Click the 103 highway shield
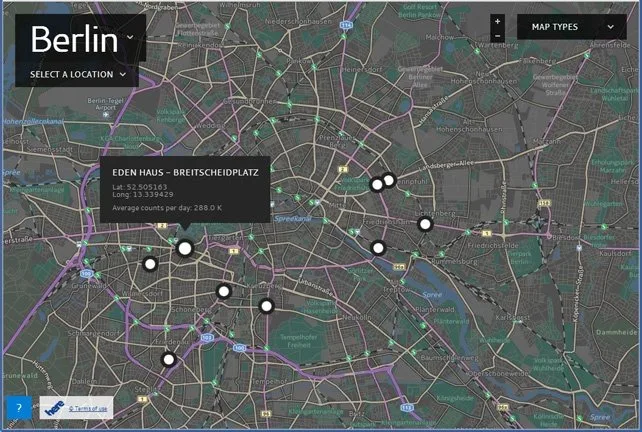642x432 pixels. tap(207, 338)
